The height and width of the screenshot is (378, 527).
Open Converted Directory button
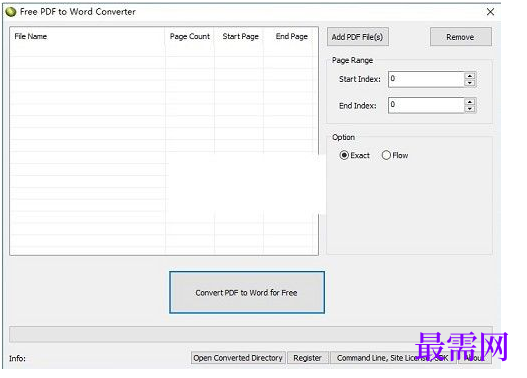tap(238, 358)
